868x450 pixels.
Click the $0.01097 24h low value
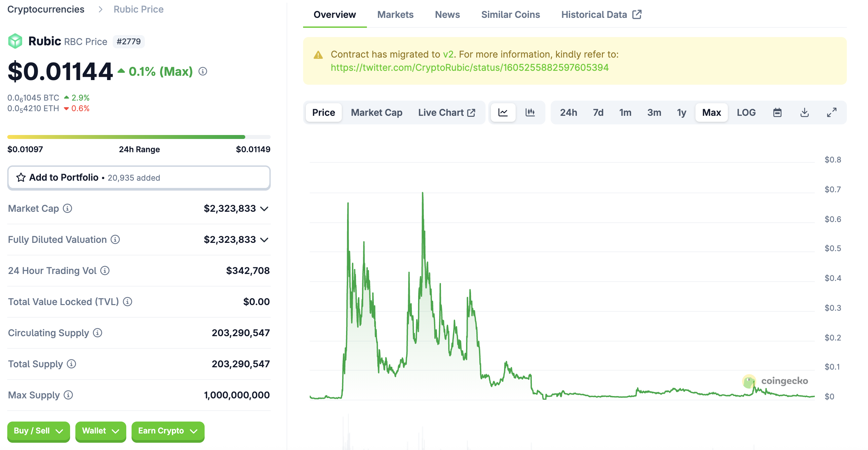coord(25,150)
